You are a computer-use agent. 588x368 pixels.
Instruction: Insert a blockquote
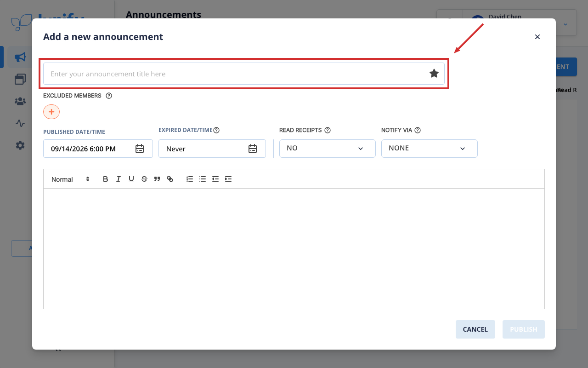(x=157, y=179)
